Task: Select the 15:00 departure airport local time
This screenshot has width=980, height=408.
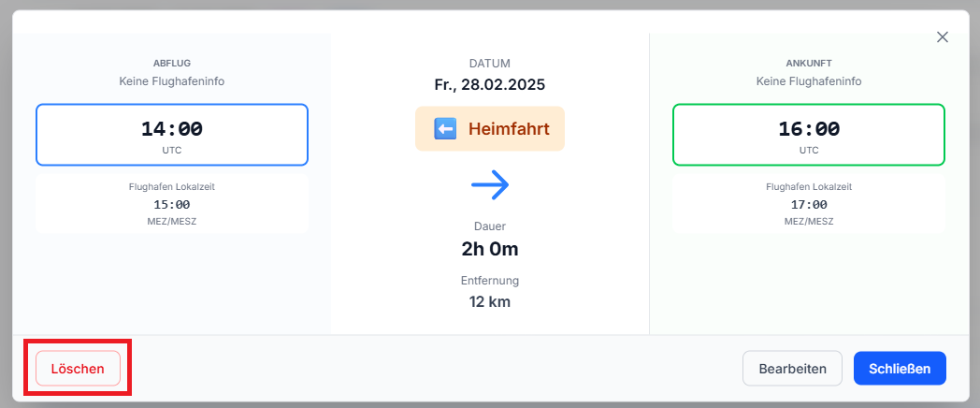Action: tap(172, 205)
